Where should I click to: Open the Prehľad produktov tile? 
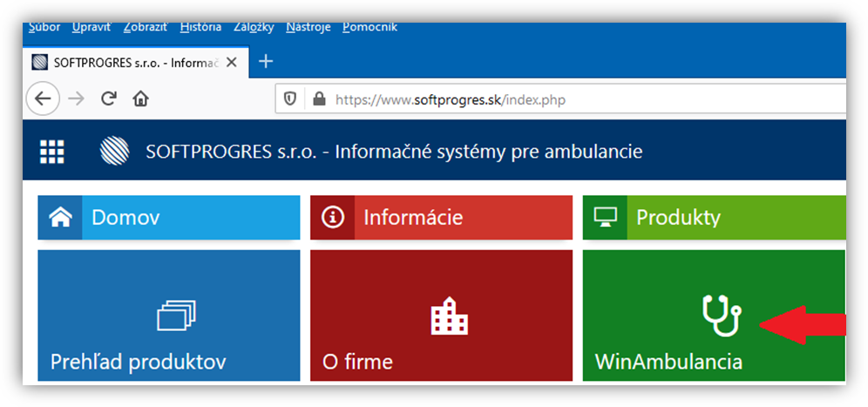(x=169, y=315)
